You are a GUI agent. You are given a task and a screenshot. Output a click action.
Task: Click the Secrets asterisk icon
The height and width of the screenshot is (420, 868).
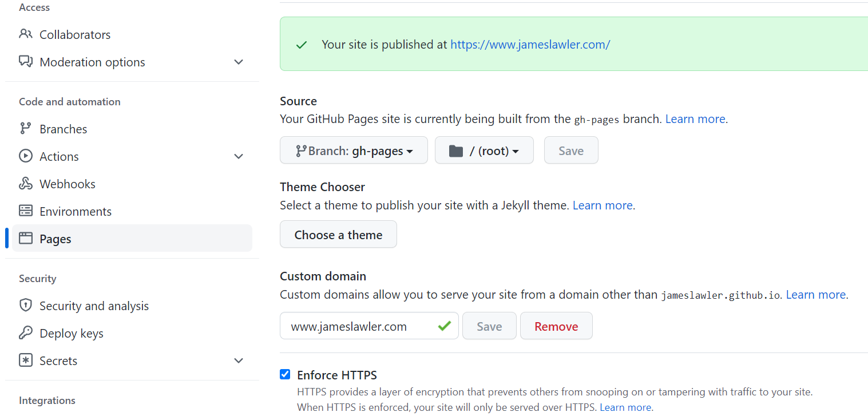click(x=26, y=360)
